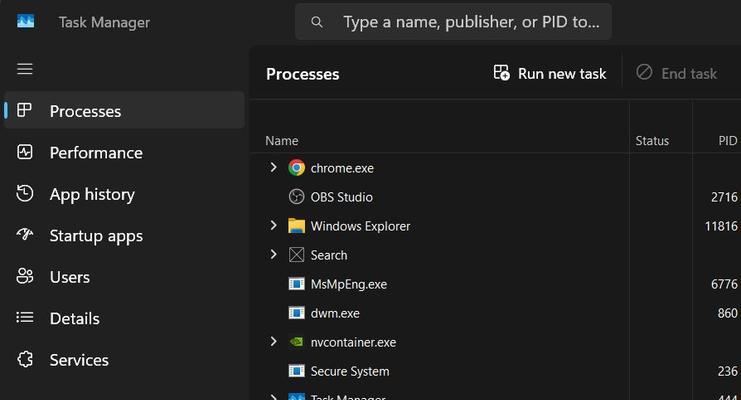The width and height of the screenshot is (741, 400).
Task: Select the Windows Explorer row
Action: point(495,226)
